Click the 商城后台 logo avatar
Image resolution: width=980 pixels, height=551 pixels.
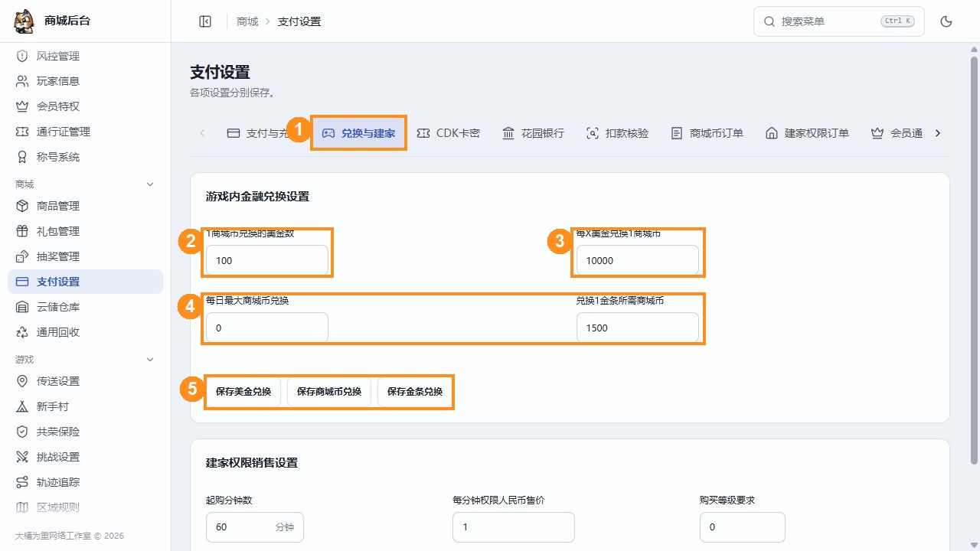(24, 21)
